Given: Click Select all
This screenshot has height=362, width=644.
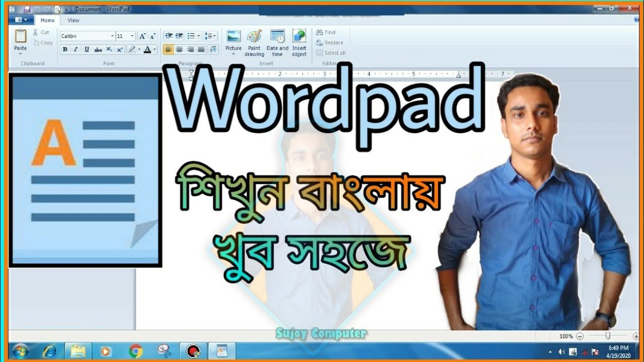Looking at the screenshot, I should point(331,53).
